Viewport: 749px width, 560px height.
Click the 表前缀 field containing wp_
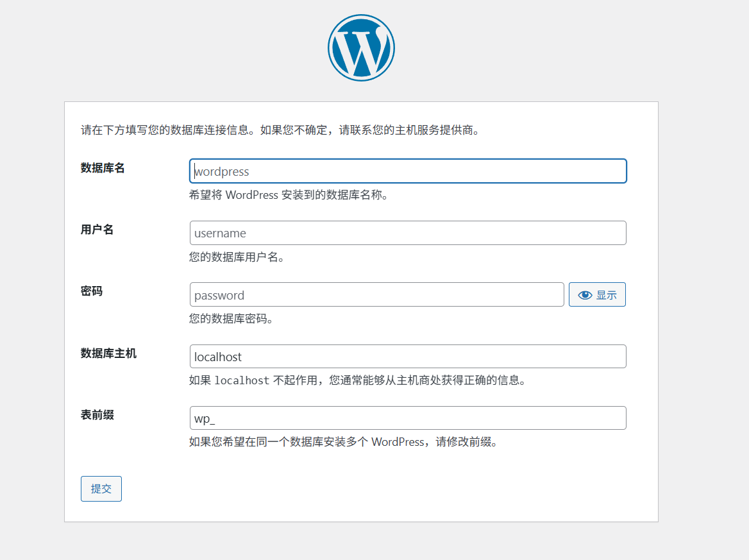[x=408, y=418]
